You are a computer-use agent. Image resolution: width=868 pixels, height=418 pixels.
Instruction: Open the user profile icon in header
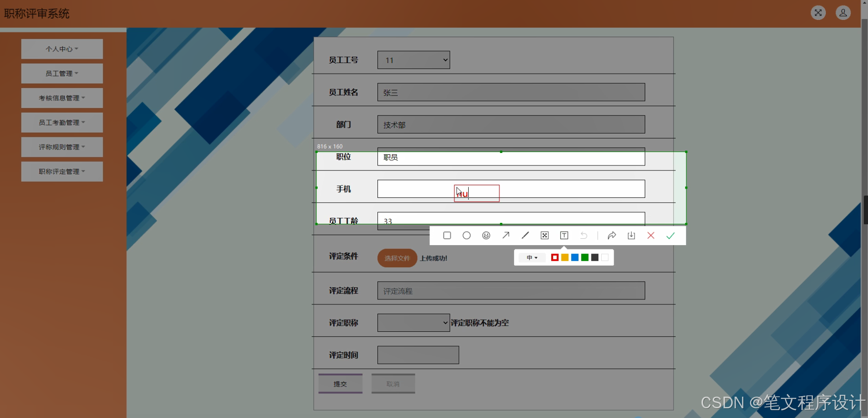843,13
